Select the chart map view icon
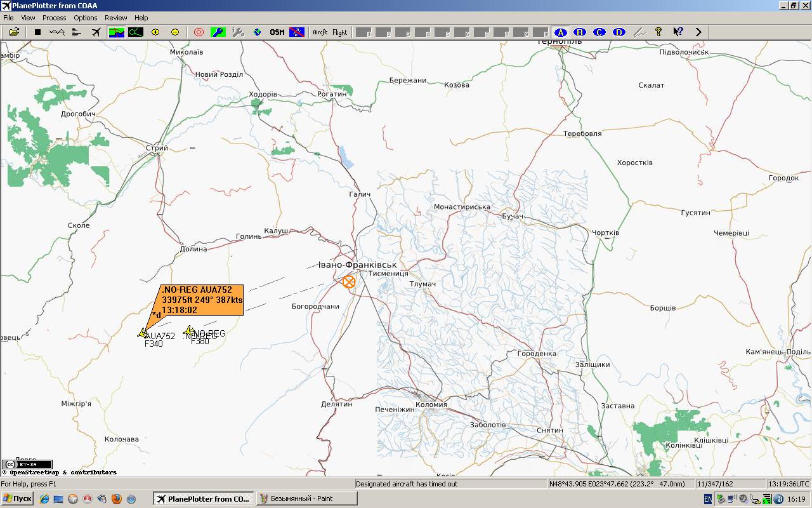 pyautogui.click(x=117, y=32)
